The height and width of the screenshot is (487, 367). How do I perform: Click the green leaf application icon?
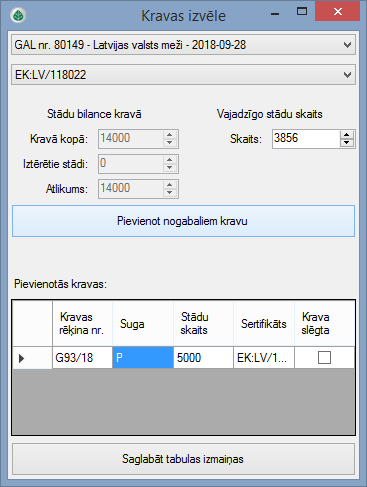coord(18,15)
